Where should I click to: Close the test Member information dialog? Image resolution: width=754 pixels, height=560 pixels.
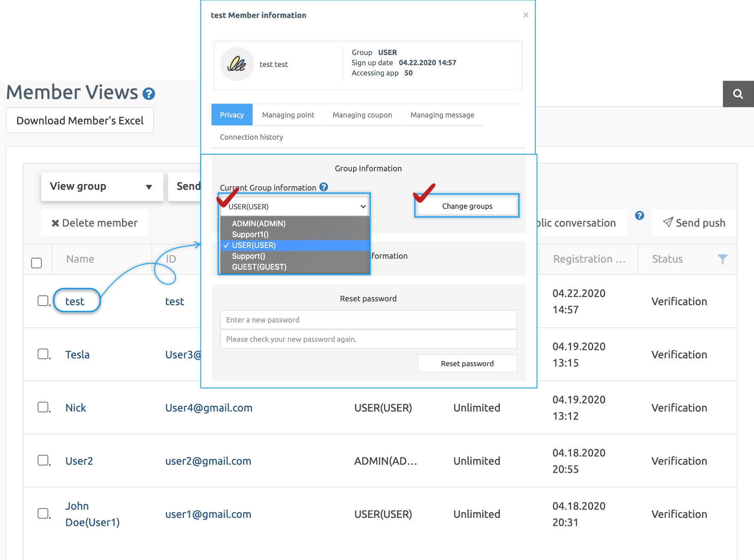pos(526,15)
